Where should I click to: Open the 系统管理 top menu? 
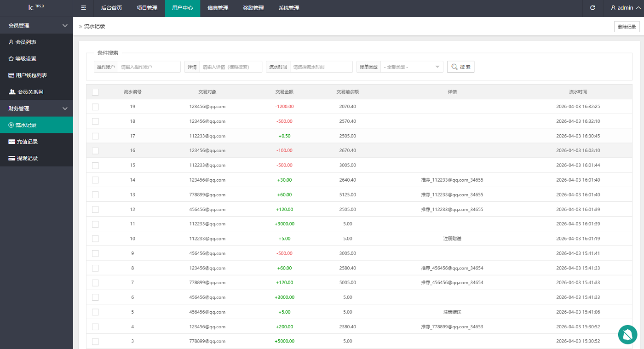click(288, 8)
